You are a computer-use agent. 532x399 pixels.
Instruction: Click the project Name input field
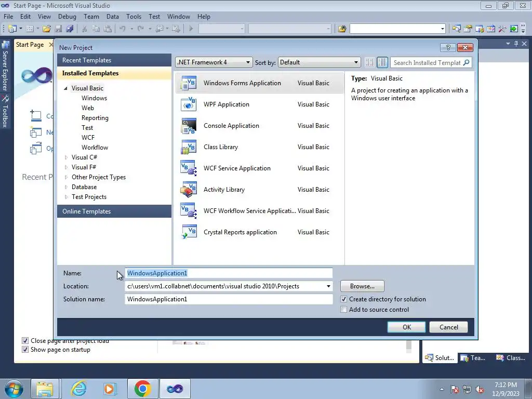[x=229, y=273]
